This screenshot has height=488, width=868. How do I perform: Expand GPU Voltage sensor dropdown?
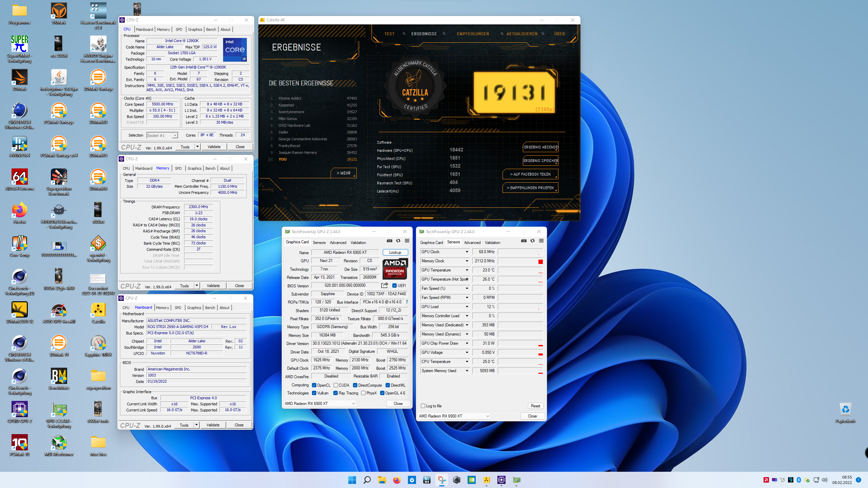(467, 352)
